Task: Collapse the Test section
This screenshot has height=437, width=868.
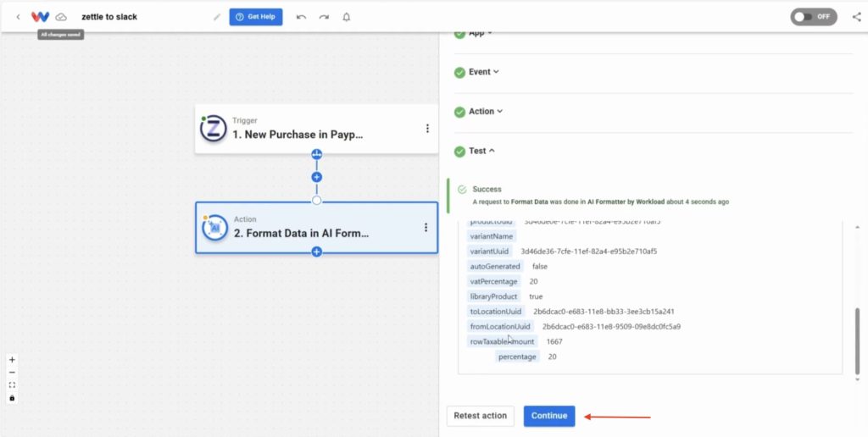Action: pos(481,151)
